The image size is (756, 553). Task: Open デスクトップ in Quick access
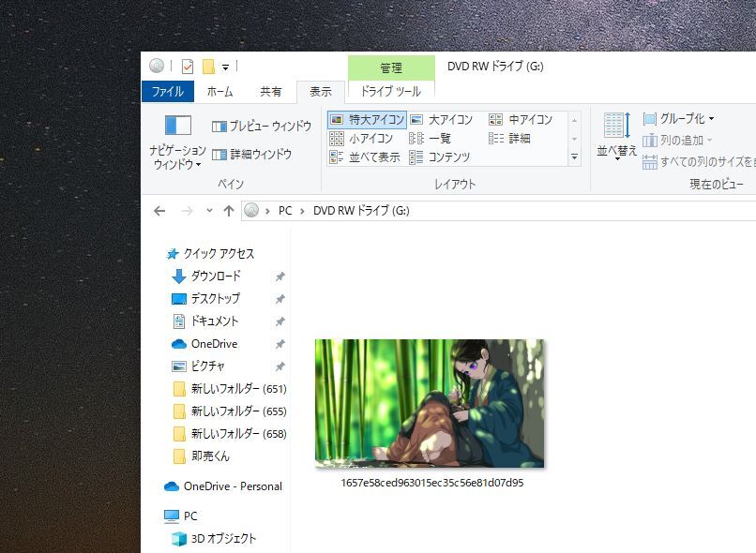click(205, 299)
